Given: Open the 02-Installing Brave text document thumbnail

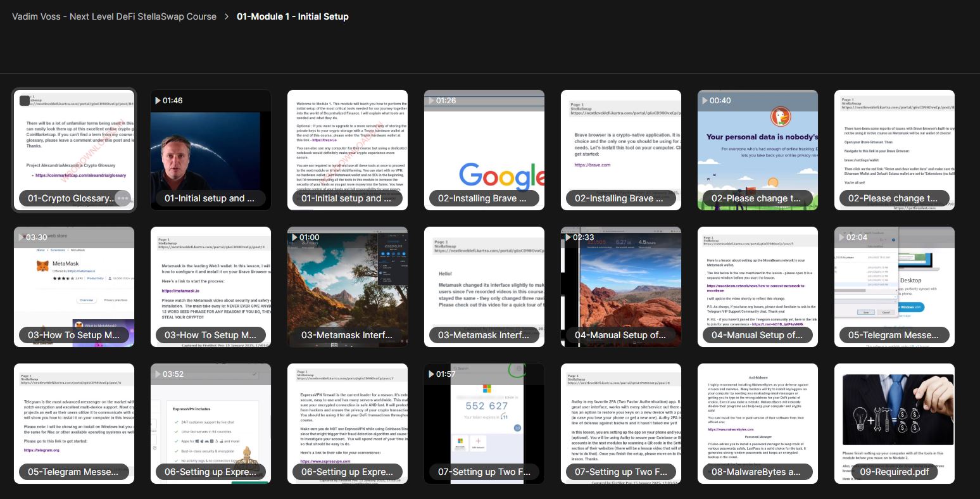Looking at the screenshot, I should click(620, 146).
